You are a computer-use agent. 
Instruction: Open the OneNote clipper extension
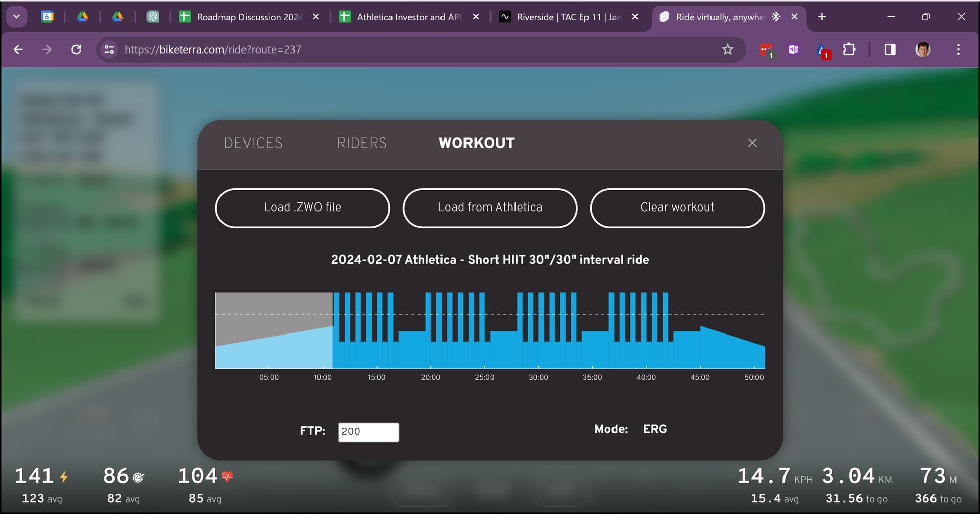pyautogui.click(x=793, y=49)
